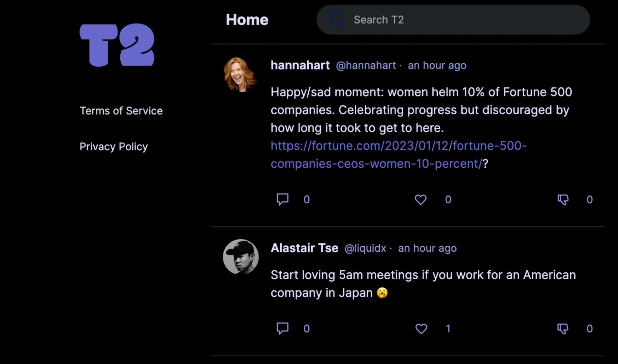Click hannahart's display name
618x364 pixels.
pos(300,65)
